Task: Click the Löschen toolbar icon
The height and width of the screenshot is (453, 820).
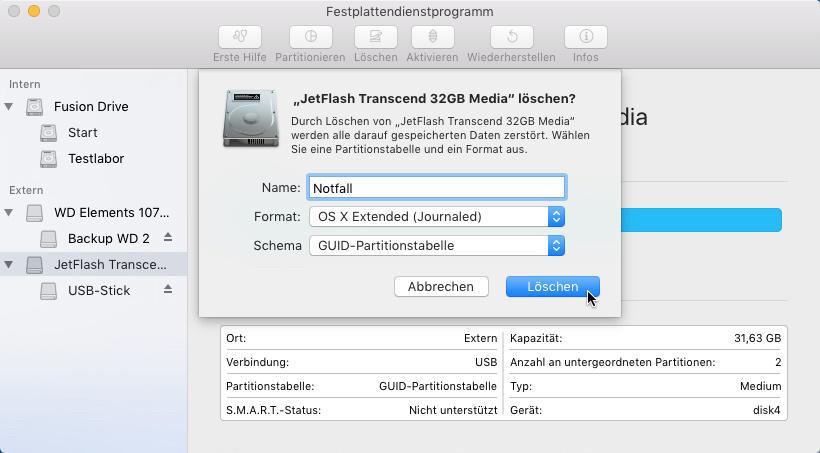Action: pos(375,37)
